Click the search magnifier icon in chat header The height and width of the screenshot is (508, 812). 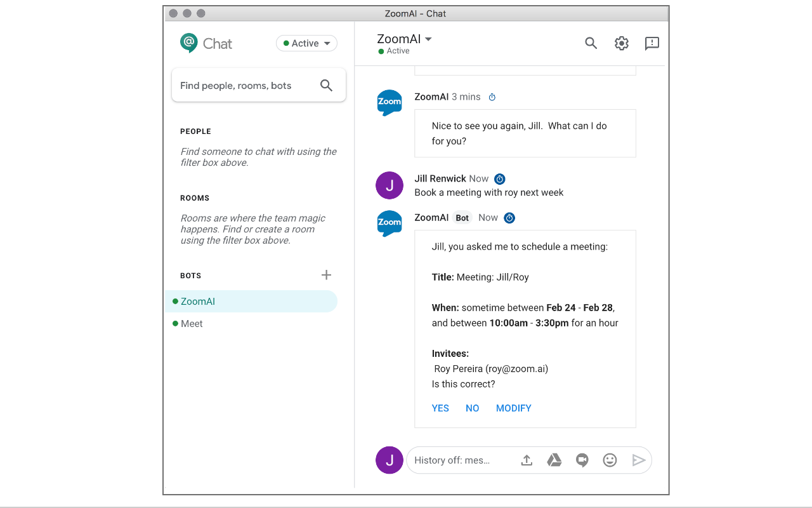point(591,43)
